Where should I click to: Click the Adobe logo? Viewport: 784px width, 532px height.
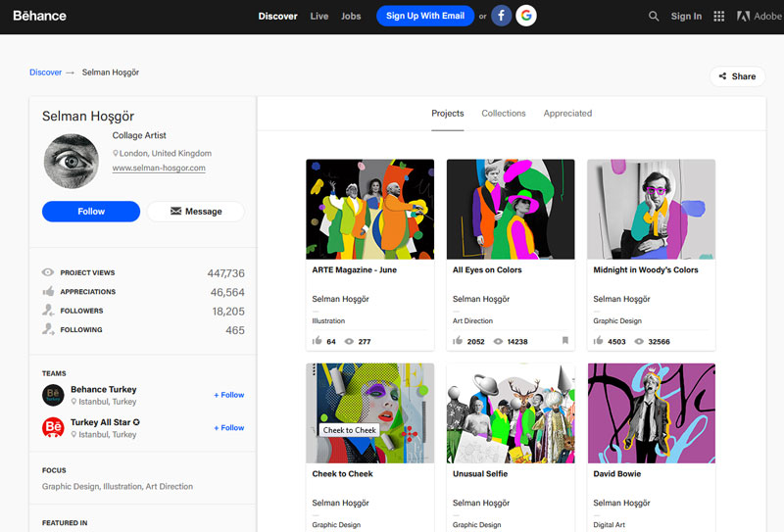pos(759,17)
